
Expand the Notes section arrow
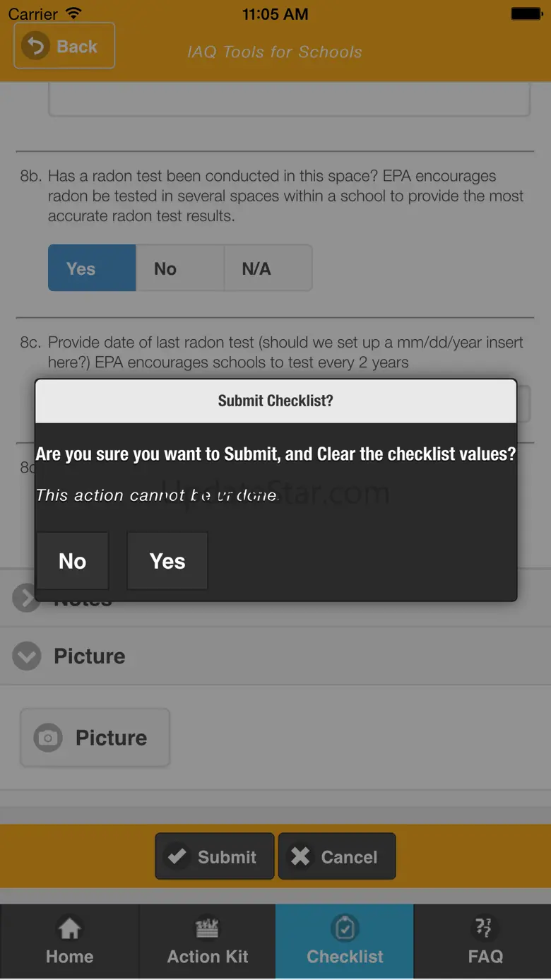pyautogui.click(x=25, y=598)
